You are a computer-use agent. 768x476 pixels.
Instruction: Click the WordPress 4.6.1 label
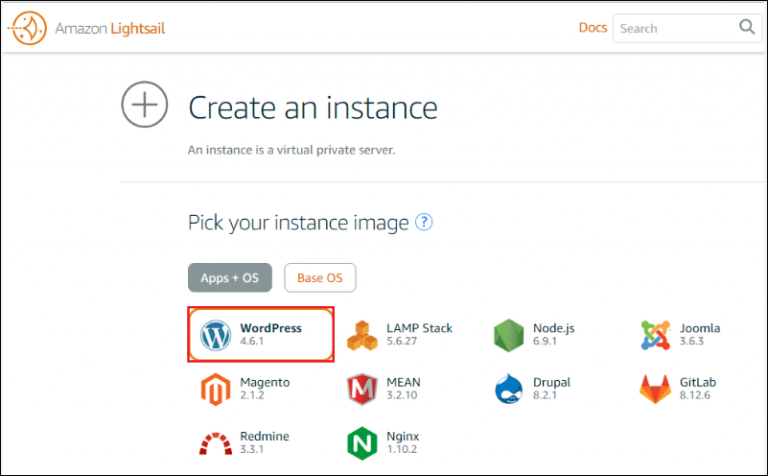click(x=271, y=335)
